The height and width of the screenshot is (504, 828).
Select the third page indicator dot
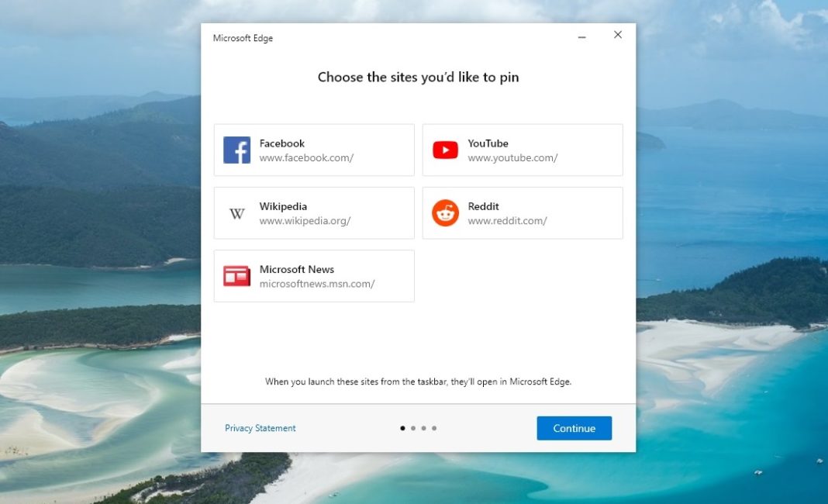(423, 427)
